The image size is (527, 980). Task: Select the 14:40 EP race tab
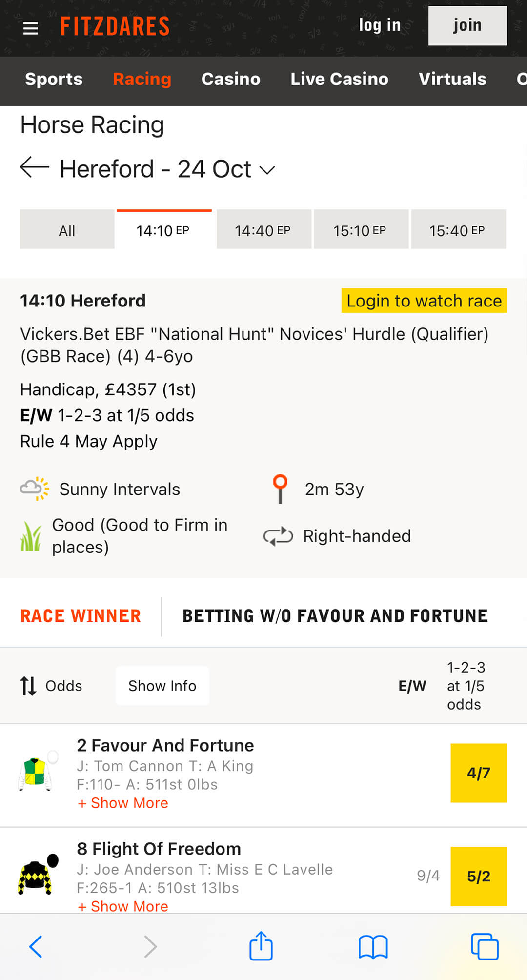pos(263,230)
